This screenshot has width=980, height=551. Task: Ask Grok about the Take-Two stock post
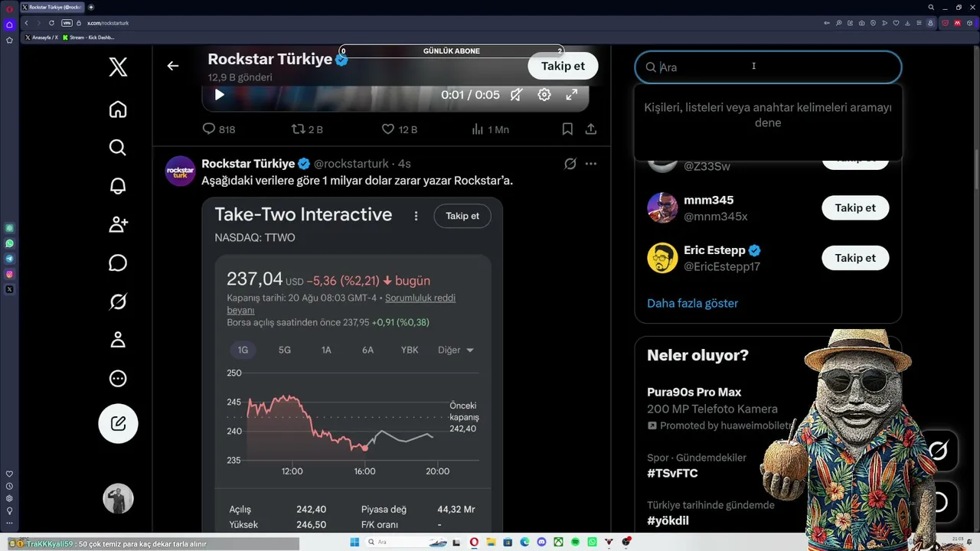(570, 164)
